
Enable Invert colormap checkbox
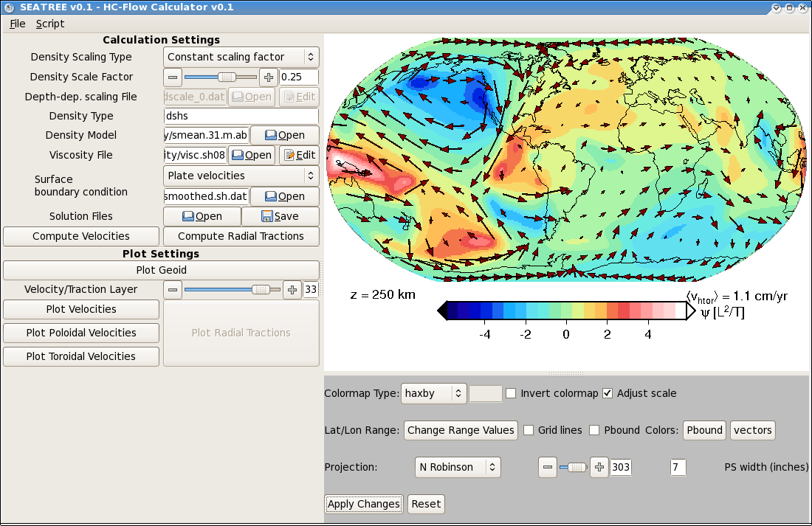click(511, 393)
